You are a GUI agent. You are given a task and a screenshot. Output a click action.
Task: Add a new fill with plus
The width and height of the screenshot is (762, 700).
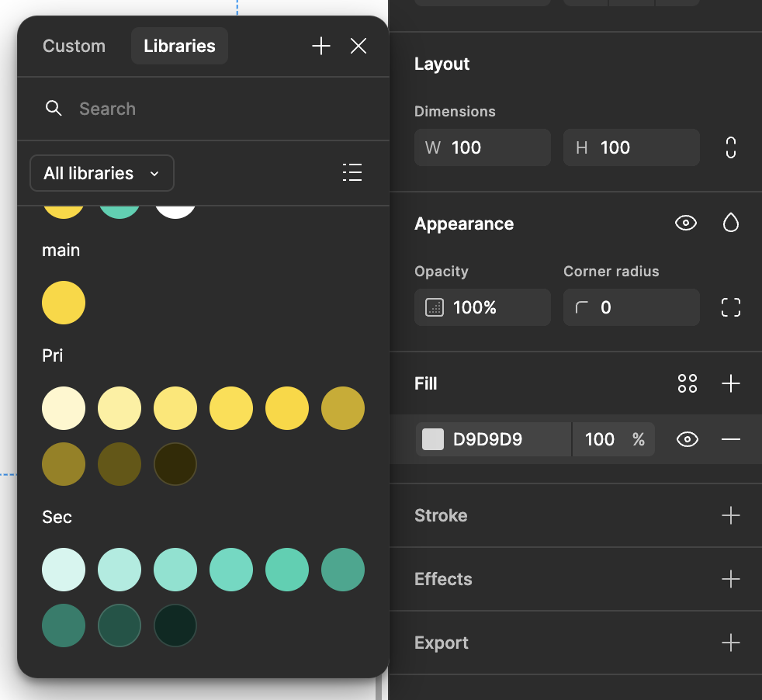(730, 383)
